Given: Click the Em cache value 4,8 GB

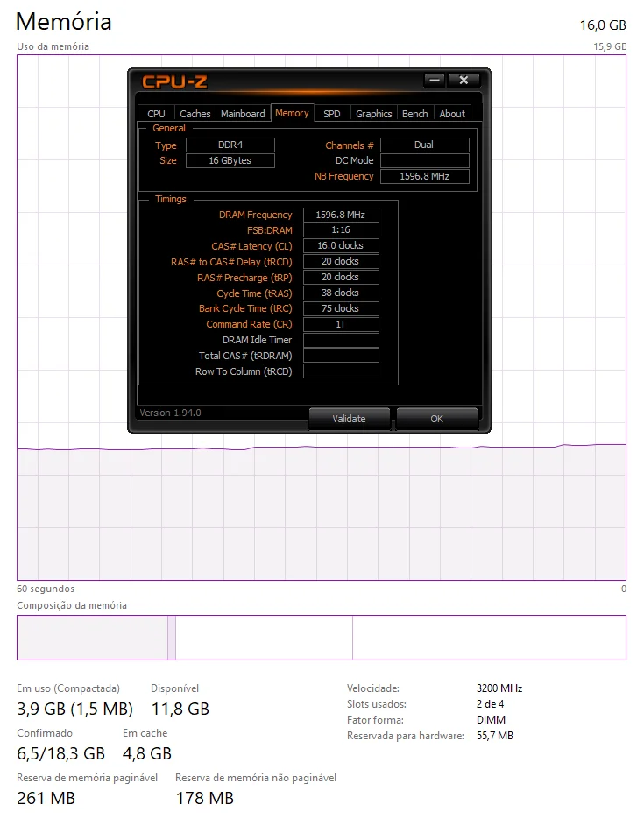Looking at the screenshot, I should pos(147,754).
